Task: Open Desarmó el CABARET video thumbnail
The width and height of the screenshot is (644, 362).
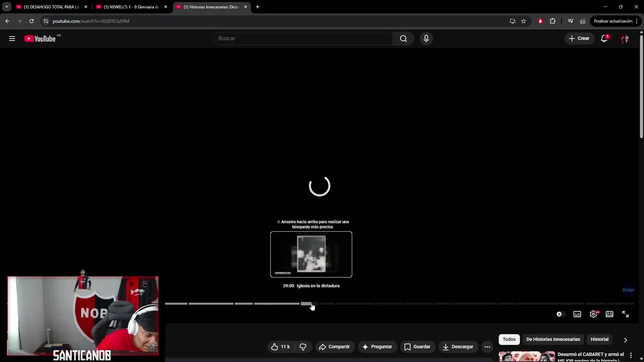Action: tap(527, 356)
